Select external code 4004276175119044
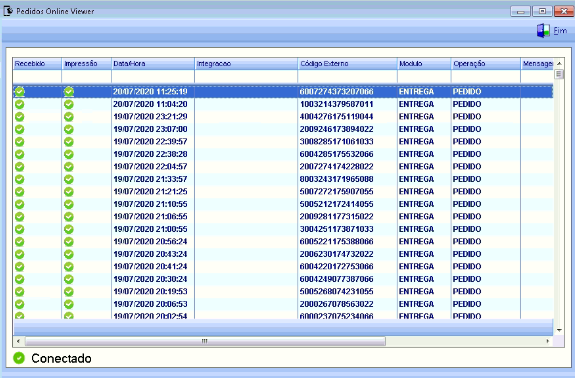This screenshot has height=378, width=575. pos(336,117)
